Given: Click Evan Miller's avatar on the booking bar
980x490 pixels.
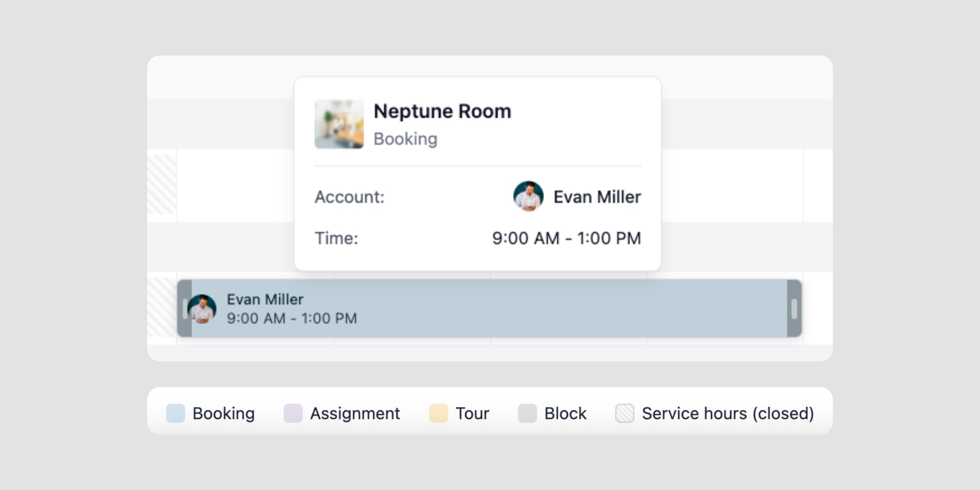Looking at the screenshot, I should pos(203,309).
